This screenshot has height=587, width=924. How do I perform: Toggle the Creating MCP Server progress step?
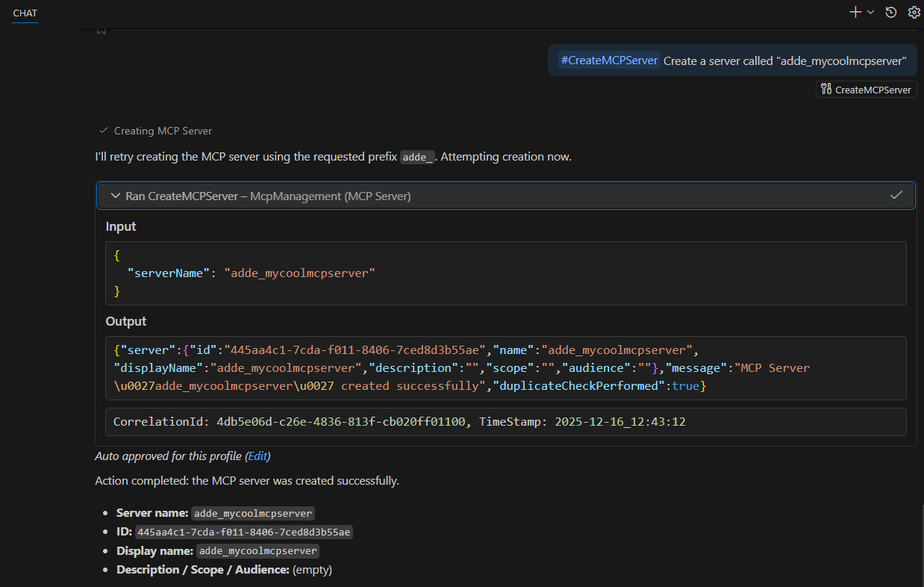163,131
